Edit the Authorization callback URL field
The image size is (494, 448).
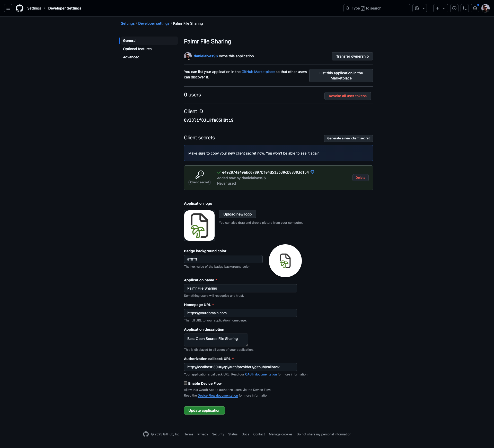(240, 367)
